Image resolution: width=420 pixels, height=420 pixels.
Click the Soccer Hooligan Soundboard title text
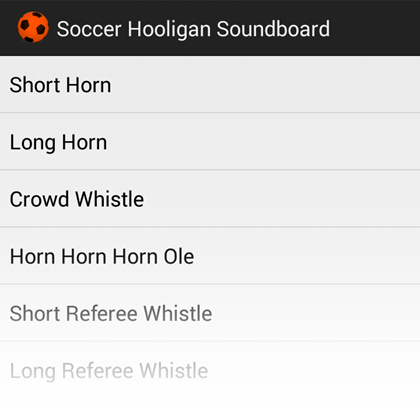click(193, 29)
